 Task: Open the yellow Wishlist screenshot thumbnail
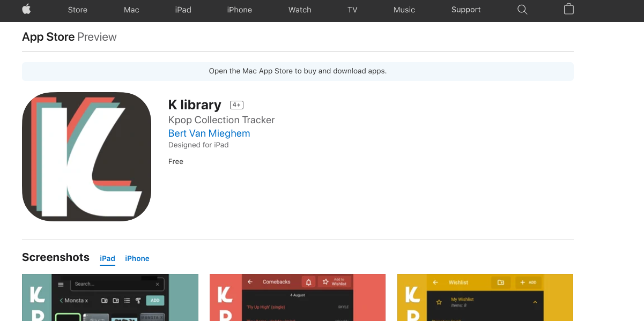(x=485, y=297)
